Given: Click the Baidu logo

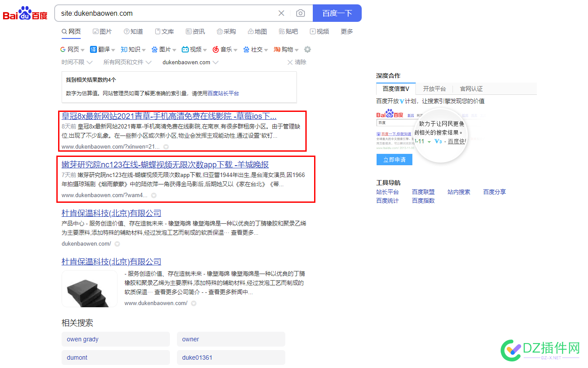Looking at the screenshot, I should 25,14.
